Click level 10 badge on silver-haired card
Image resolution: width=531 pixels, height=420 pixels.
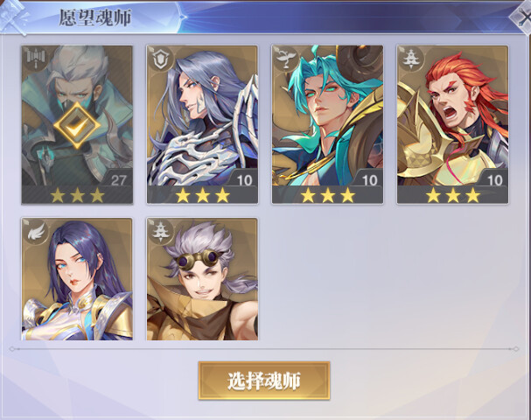tap(243, 180)
